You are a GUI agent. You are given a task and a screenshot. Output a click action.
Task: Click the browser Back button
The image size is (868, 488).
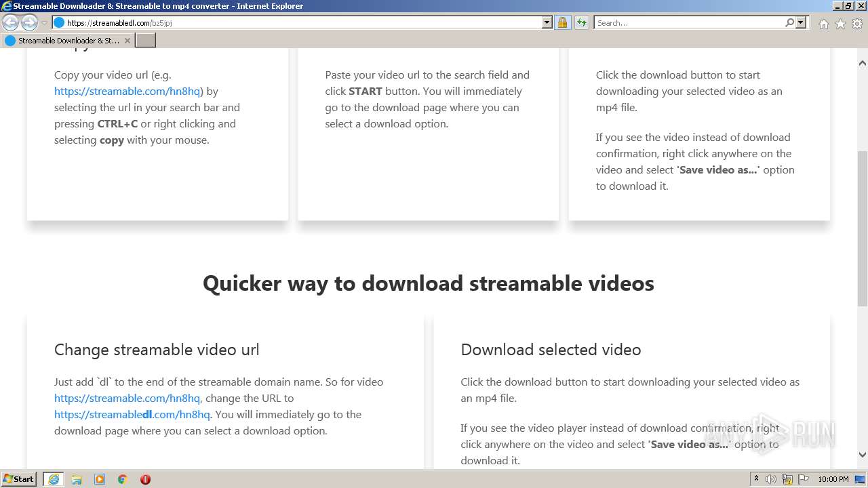[10, 22]
